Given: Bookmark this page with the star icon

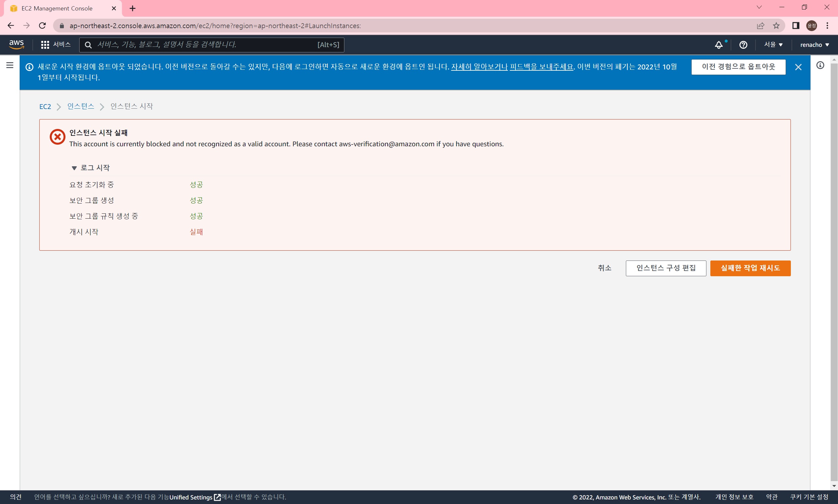Looking at the screenshot, I should click(776, 26).
